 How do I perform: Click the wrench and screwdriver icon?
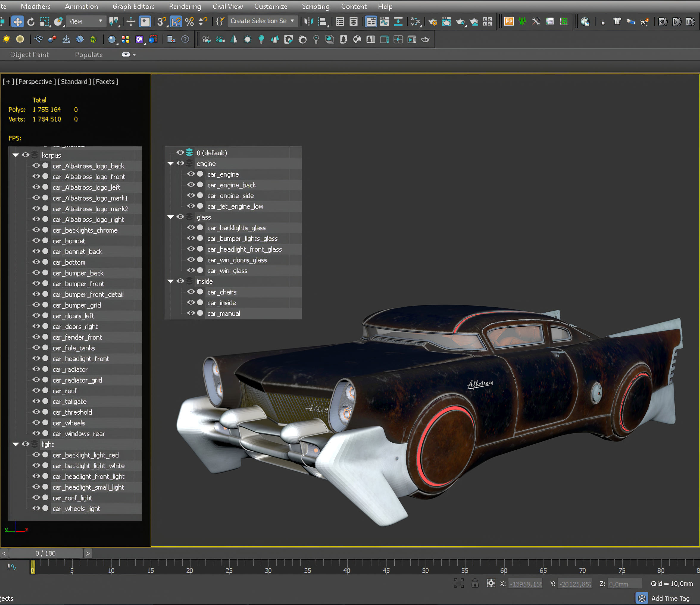point(536,22)
